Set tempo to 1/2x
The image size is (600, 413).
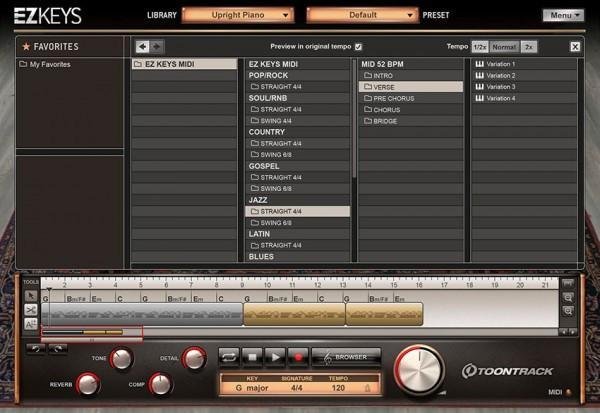pos(480,47)
